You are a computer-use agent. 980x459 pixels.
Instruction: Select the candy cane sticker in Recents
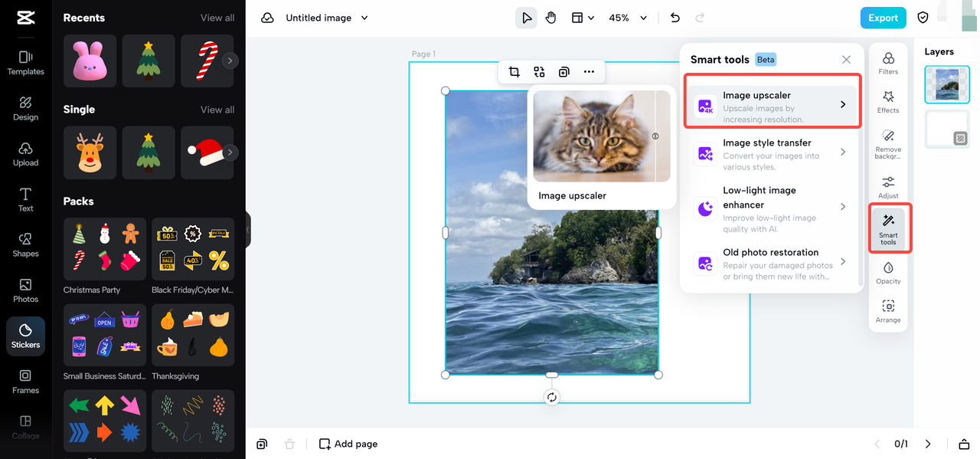pyautogui.click(x=207, y=61)
